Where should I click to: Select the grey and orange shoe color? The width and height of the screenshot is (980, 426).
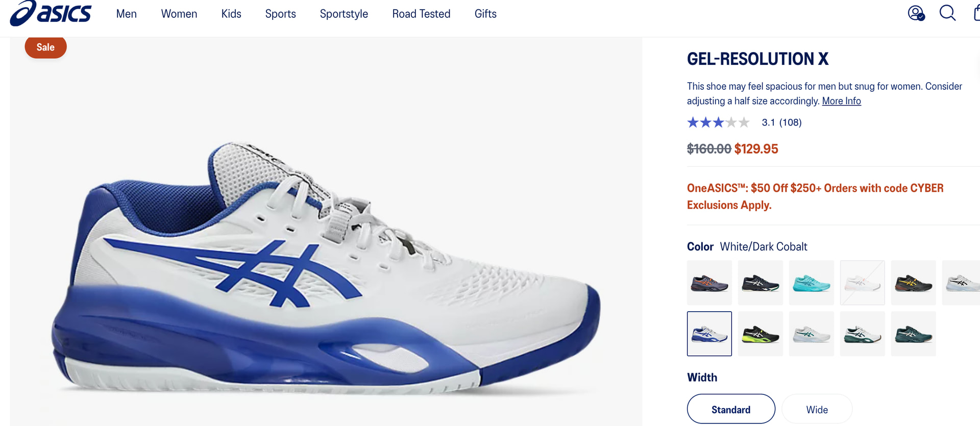point(709,283)
